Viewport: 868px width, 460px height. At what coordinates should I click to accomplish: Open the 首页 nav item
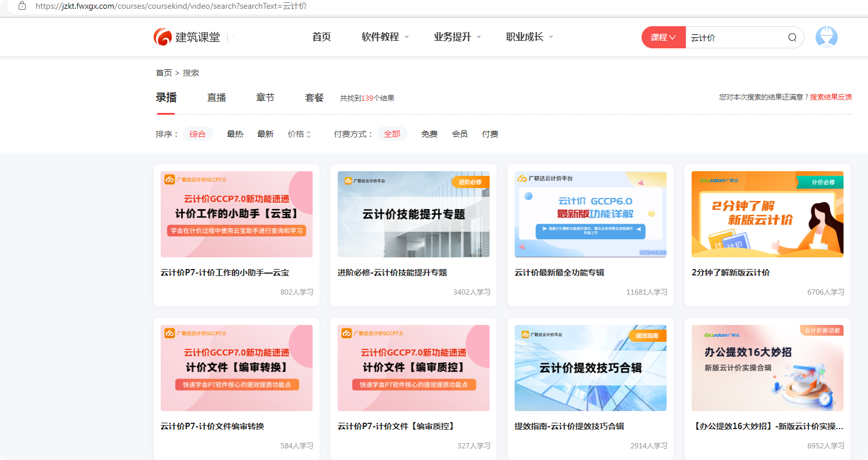coord(321,37)
